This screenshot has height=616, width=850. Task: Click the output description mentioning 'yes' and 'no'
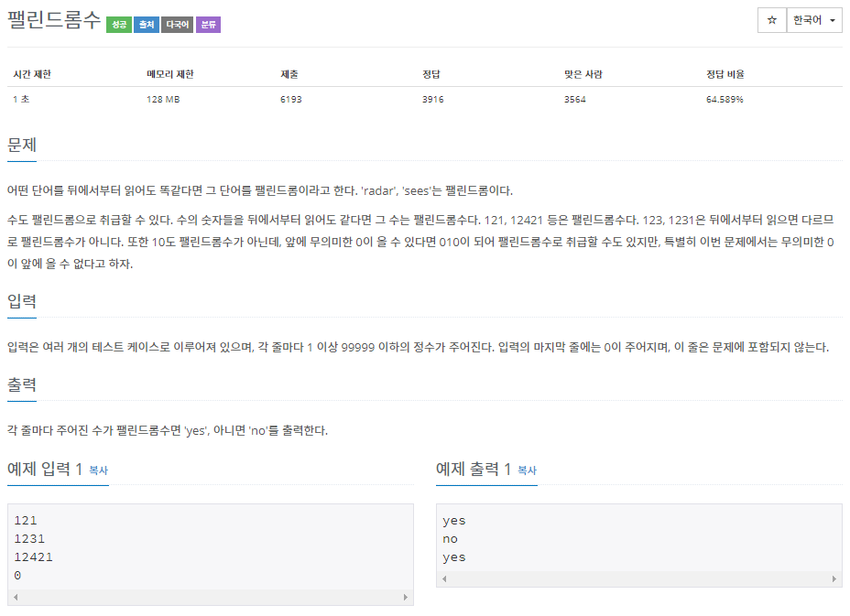click(x=168, y=430)
